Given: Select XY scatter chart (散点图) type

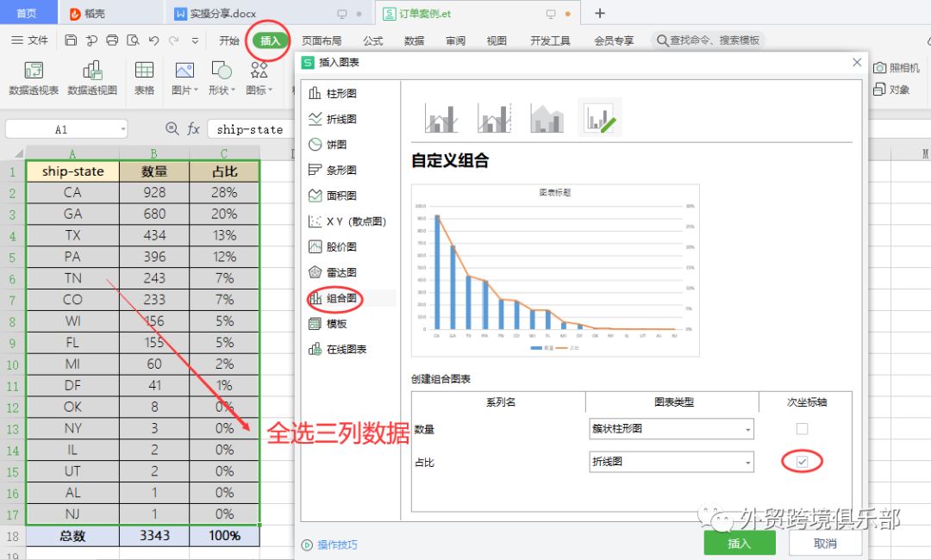Looking at the screenshot, I should 347,221.
